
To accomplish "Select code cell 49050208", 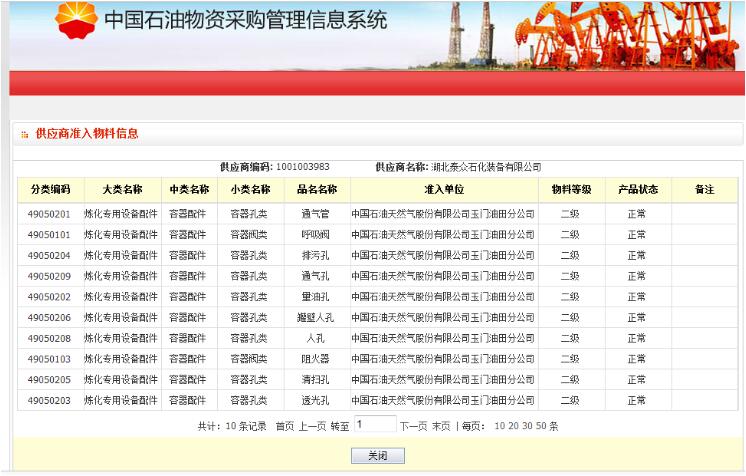I will [49, 338].
